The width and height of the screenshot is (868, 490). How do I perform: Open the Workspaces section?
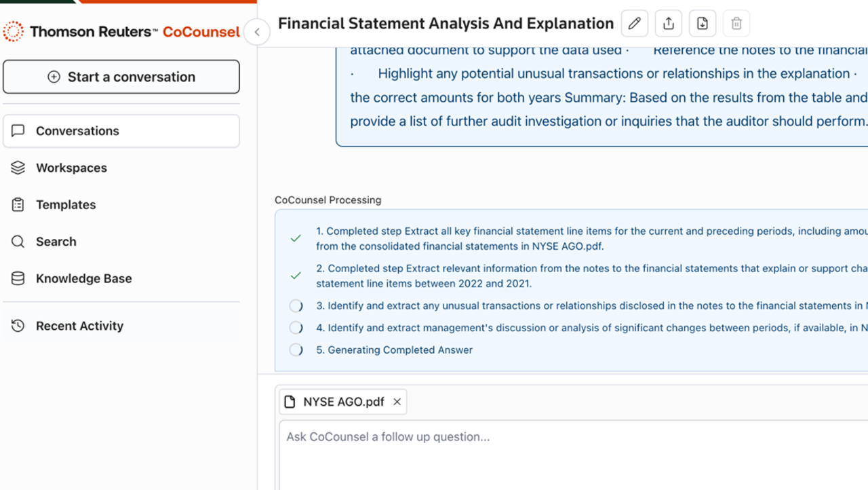(x=71, y=168)
